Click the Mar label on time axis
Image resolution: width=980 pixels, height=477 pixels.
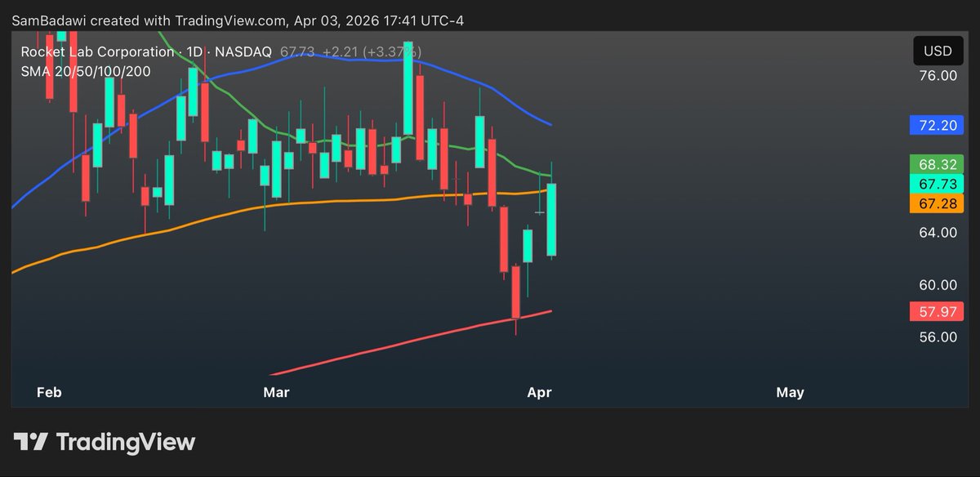[x=277, y=393]
